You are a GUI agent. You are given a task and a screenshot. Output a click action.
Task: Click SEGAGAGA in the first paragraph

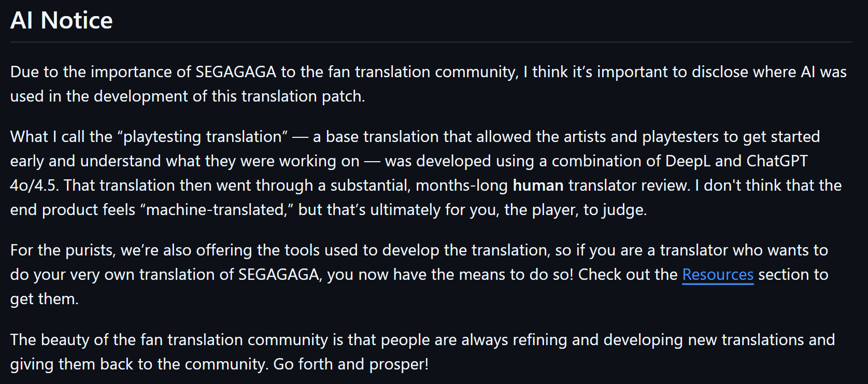click(235, 72)
